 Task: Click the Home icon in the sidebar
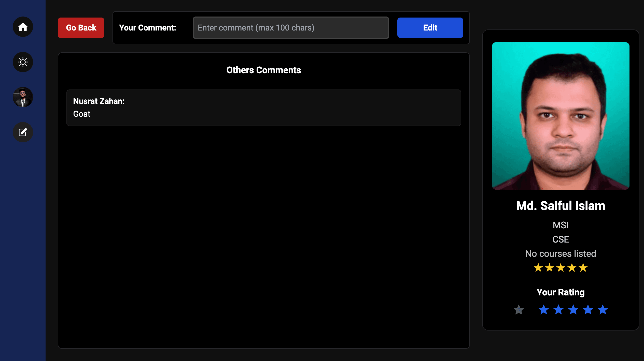point(23,27)
